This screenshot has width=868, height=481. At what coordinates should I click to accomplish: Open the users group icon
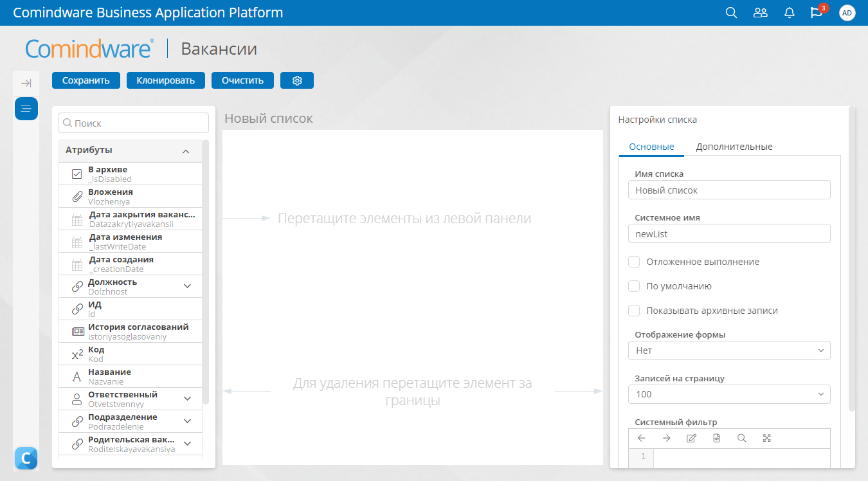(761, 13)
